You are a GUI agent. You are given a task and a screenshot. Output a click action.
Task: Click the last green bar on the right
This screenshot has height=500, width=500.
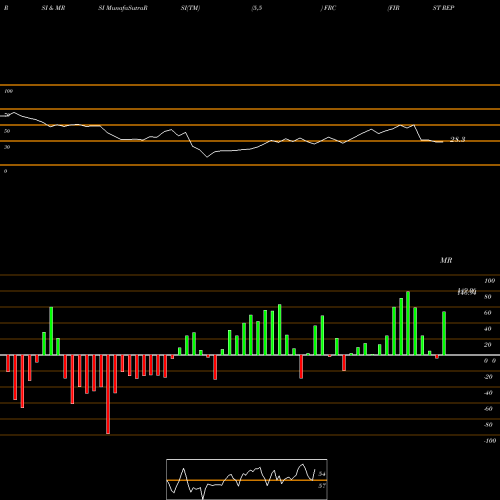[x=444, y=333]
